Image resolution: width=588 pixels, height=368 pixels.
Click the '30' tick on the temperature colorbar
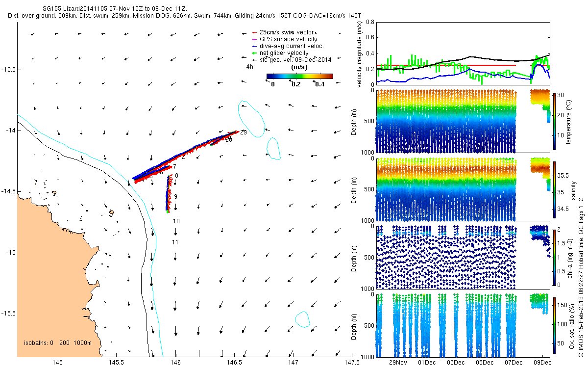point(562,95)
